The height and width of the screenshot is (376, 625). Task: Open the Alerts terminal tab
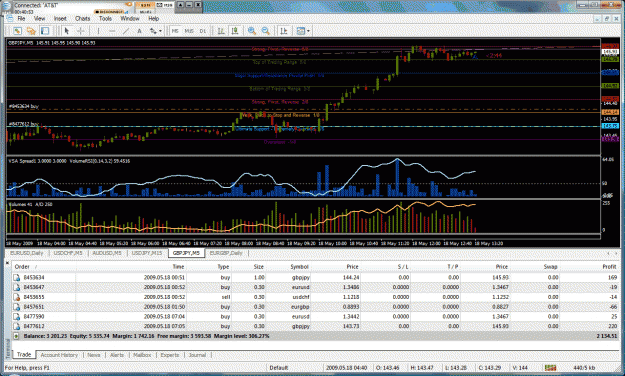(117, 355)
